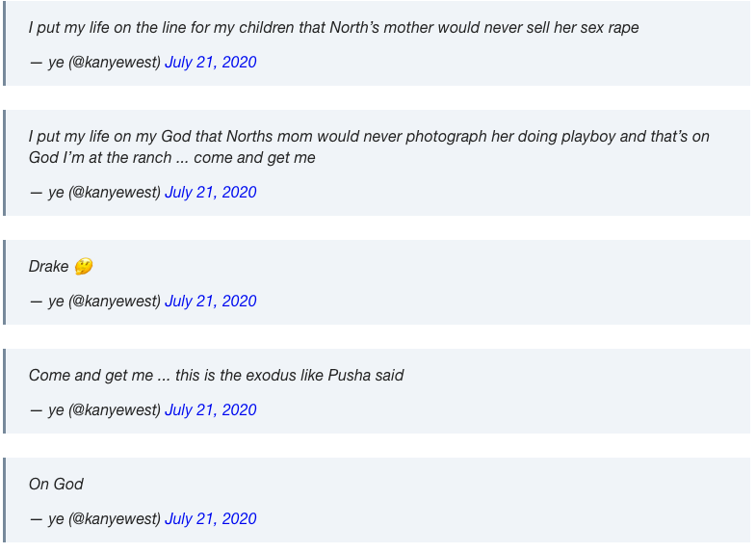Click the tweet text about 'life on the line for my children'
The image size is (756, 553).
tap(333, 27)
